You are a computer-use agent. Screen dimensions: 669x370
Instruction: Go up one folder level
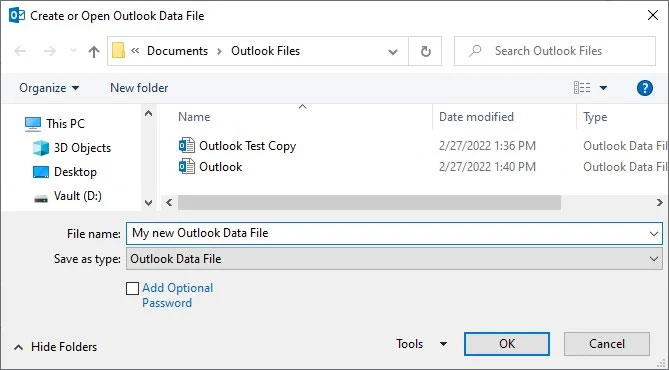[x=93, y=51]
